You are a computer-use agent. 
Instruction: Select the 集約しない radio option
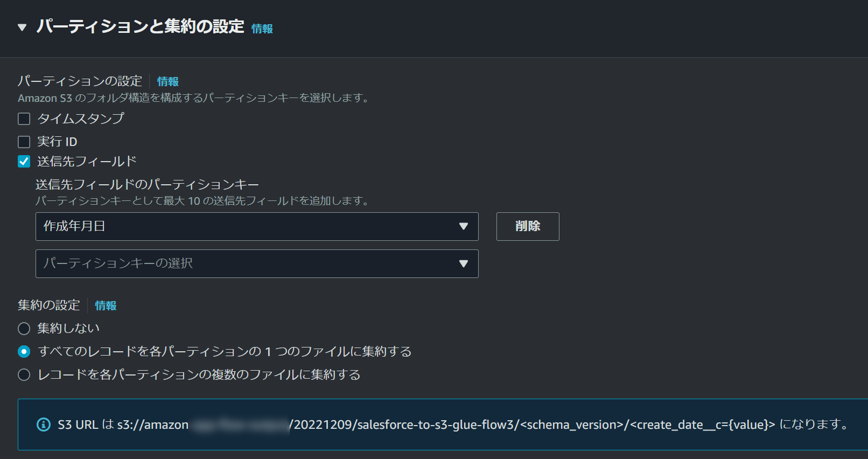[x=24, y=329]
